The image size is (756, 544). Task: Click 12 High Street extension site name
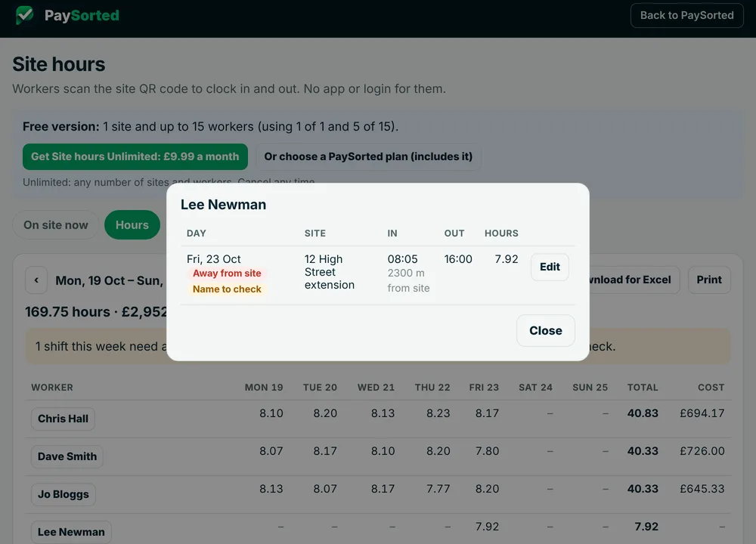[x=330, y=272]
